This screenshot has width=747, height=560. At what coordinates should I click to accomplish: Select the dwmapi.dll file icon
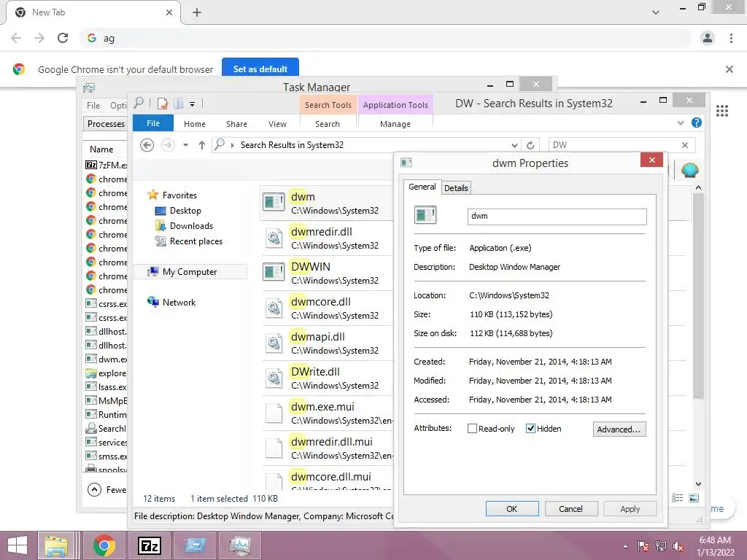[x=274, y=343]
